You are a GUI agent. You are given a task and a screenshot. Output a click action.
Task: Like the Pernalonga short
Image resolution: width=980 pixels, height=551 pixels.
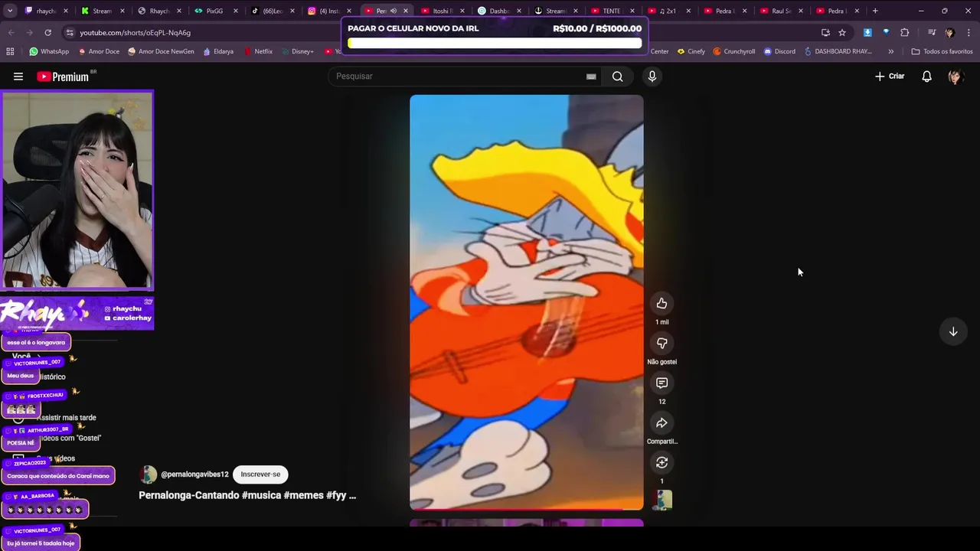(661, 304)
